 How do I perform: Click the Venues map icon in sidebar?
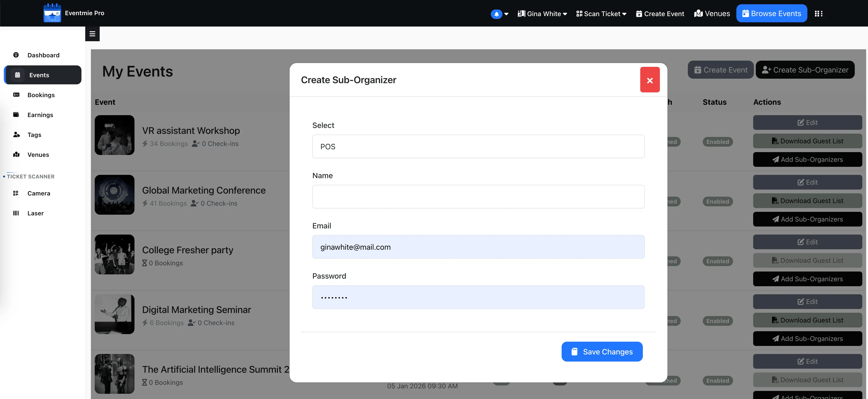pos(16,154)
